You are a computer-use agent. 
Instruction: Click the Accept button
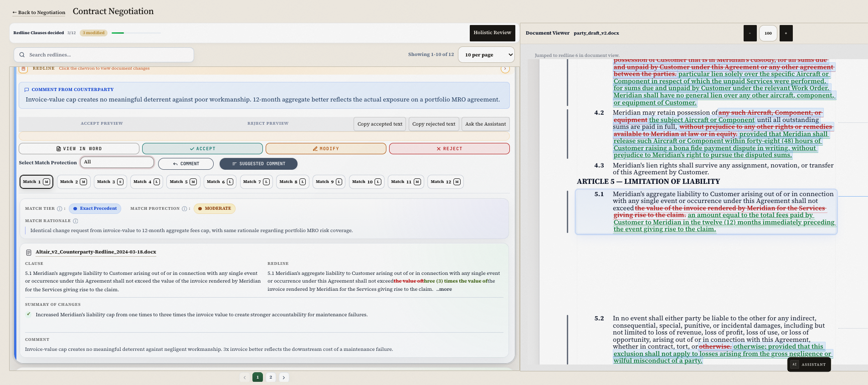pyautogui.click(x=202, y=149)
